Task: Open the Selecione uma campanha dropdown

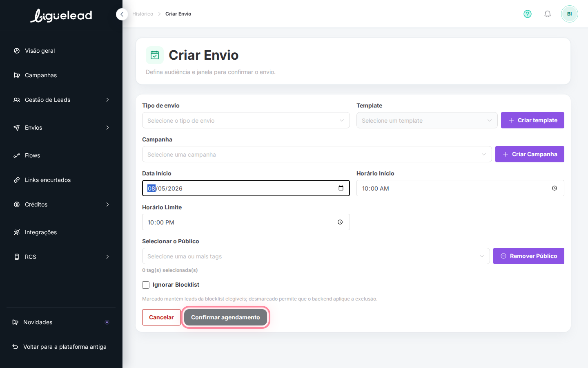Action: click(317, 154)
